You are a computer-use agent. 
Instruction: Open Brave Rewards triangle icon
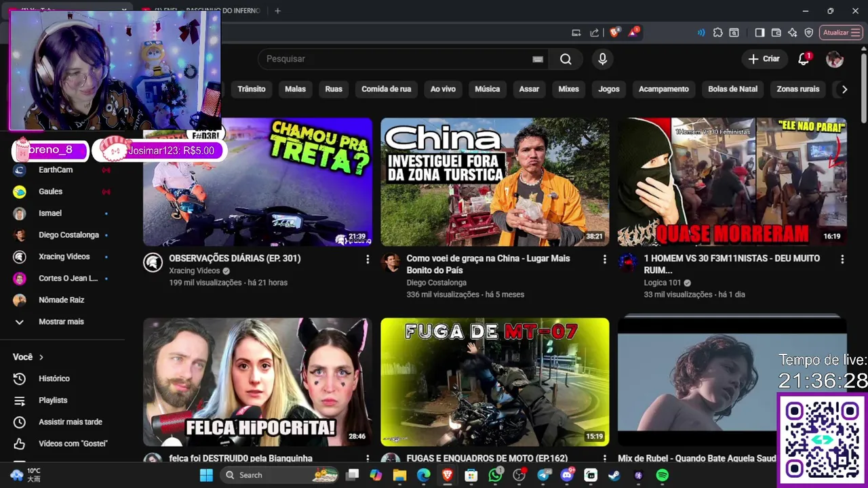(x=633, y=32)
